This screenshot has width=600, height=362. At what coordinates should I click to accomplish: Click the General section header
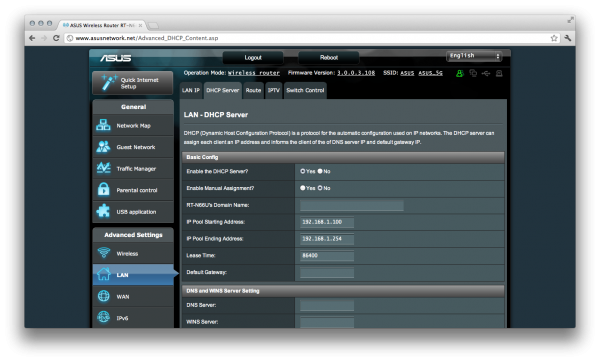(133, 107)
